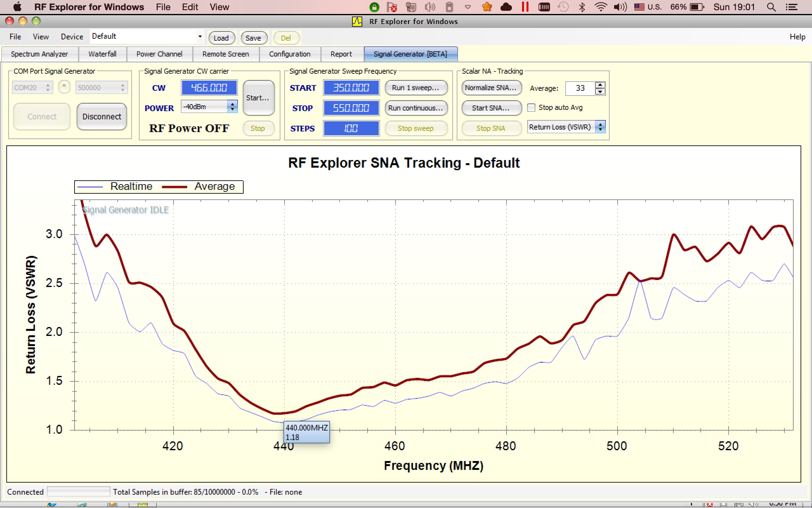Open Spotlight search magnifier
This screenshot has height=508, width=812.
coord(771,7)
